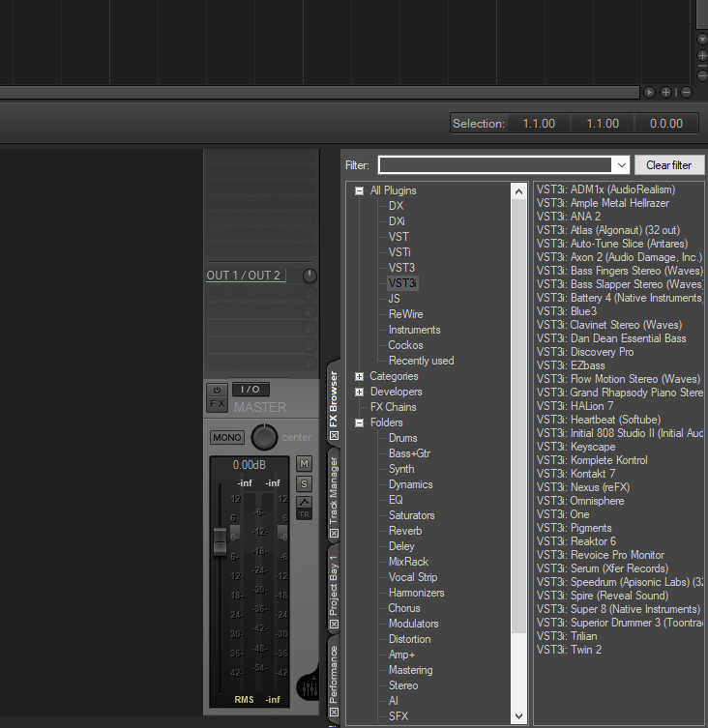The image size is (708, 728).
Task: Select the JS item in plugin tree
Action: point(394,299)
